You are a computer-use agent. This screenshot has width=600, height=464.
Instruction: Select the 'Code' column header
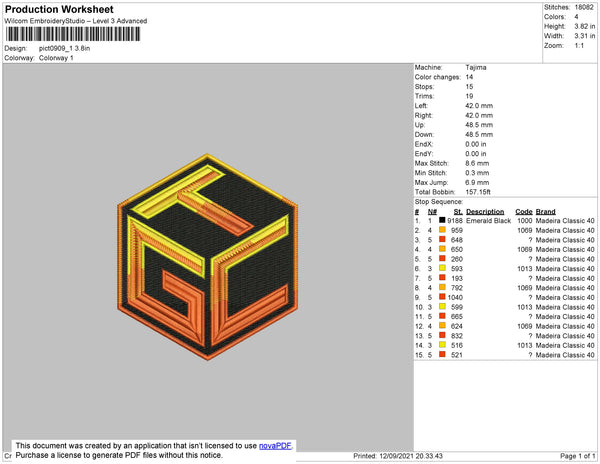click(x=523, y=212)
